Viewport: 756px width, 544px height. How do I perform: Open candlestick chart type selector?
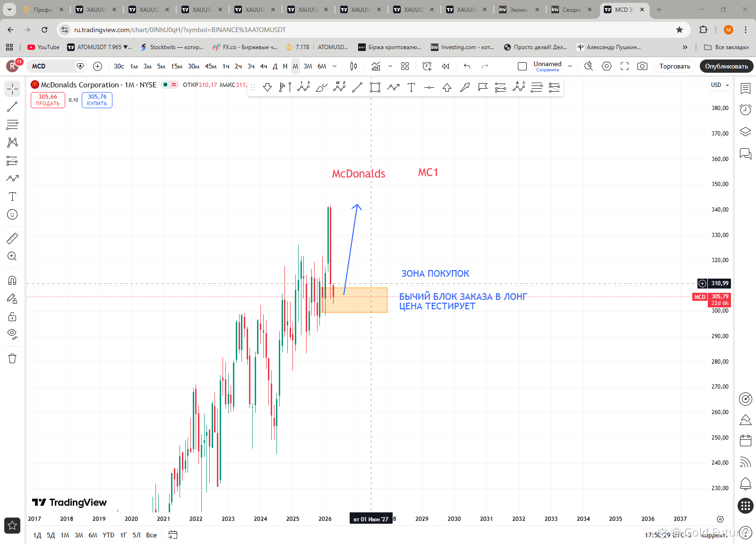click(353, 66)
